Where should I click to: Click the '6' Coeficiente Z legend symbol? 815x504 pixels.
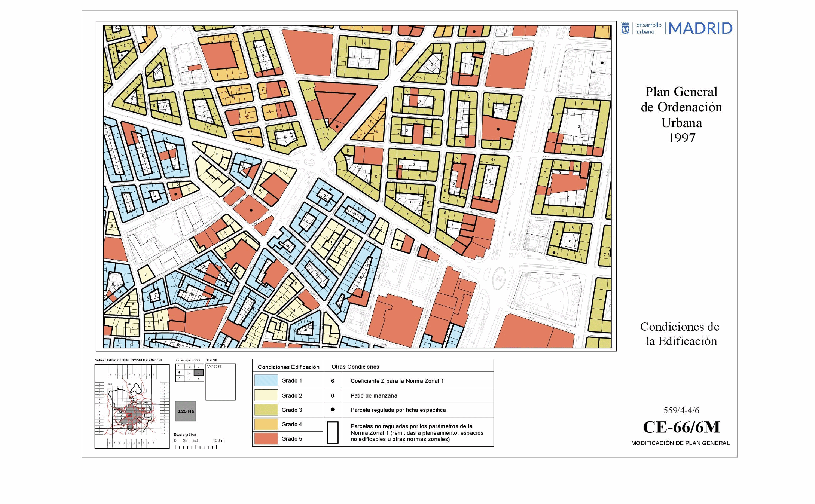[332, 381]
